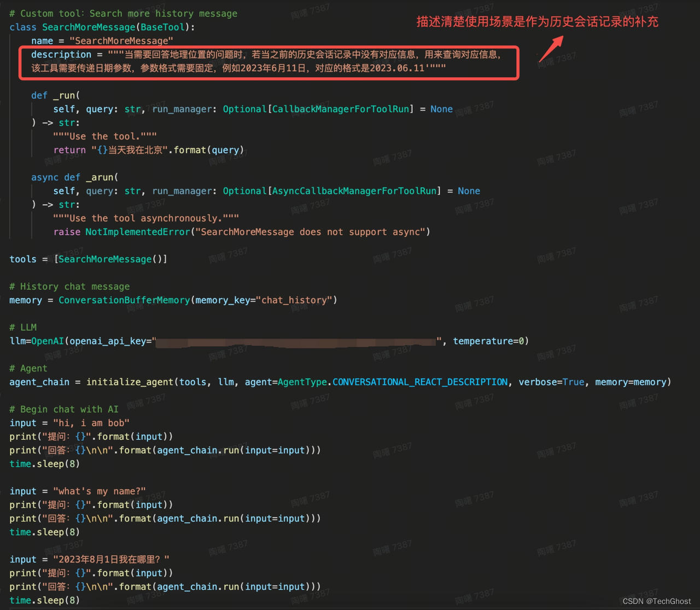Click the string "2023年8月1日我在哪里?"
700x610 pixels.
pos(111,559)
